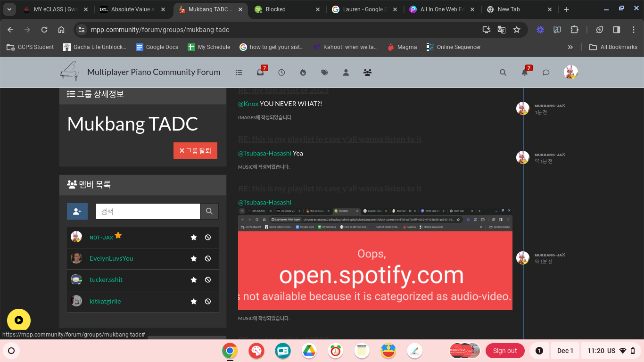Viewport: 644px width, 362px height.
Task: Toggle owner star for NOT-JAX
Action: (x=194, y=238)
